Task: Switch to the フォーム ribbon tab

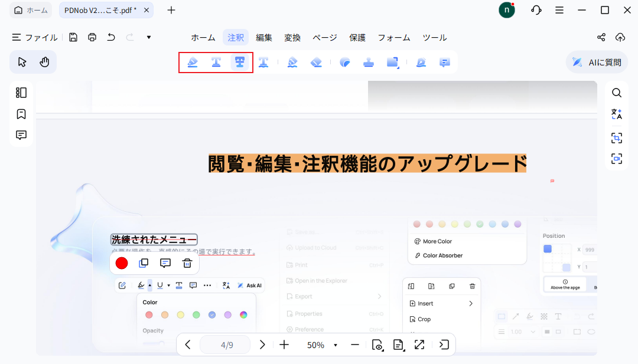Action: 393,37
